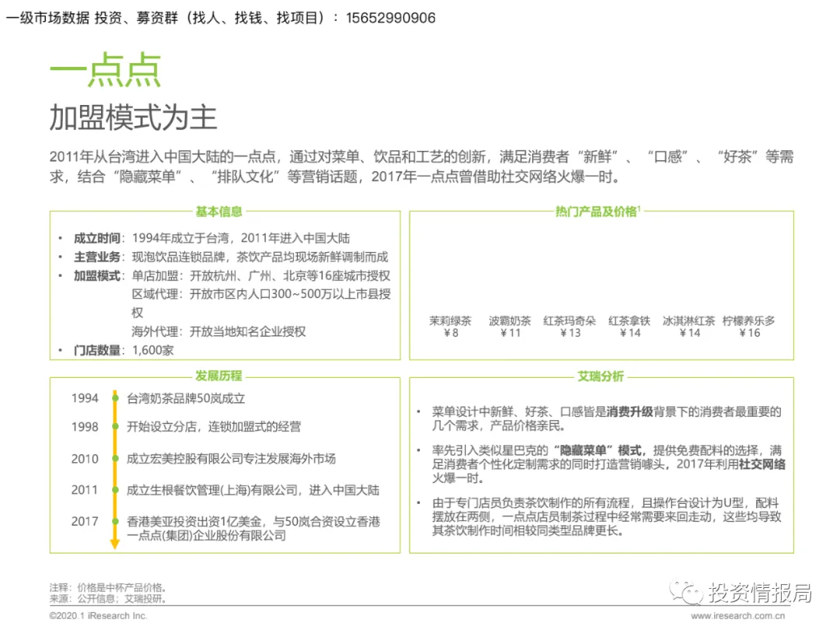Screen dimensions: 840x630
Task: Click the 冰淇淋红茶 ¥14 product
Action: [689, 326]
